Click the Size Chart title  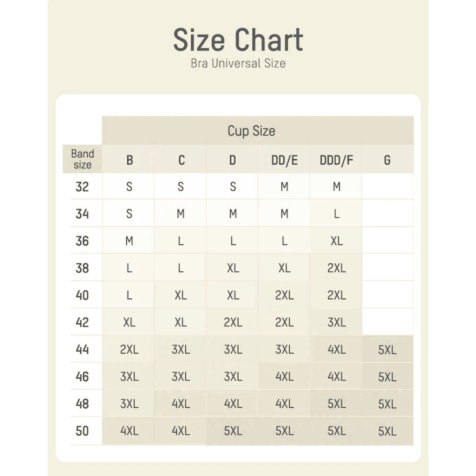point(238,40)
